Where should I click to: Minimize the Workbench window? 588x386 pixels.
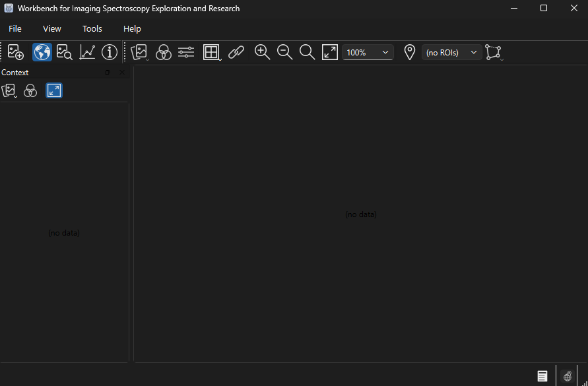[x=514, y=9]
